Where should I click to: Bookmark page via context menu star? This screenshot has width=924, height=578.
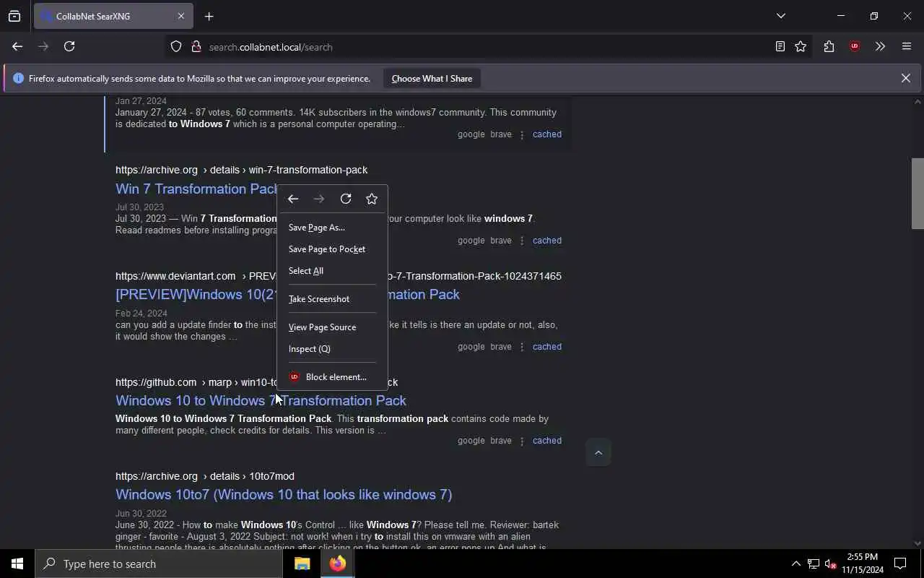point(372,199)
